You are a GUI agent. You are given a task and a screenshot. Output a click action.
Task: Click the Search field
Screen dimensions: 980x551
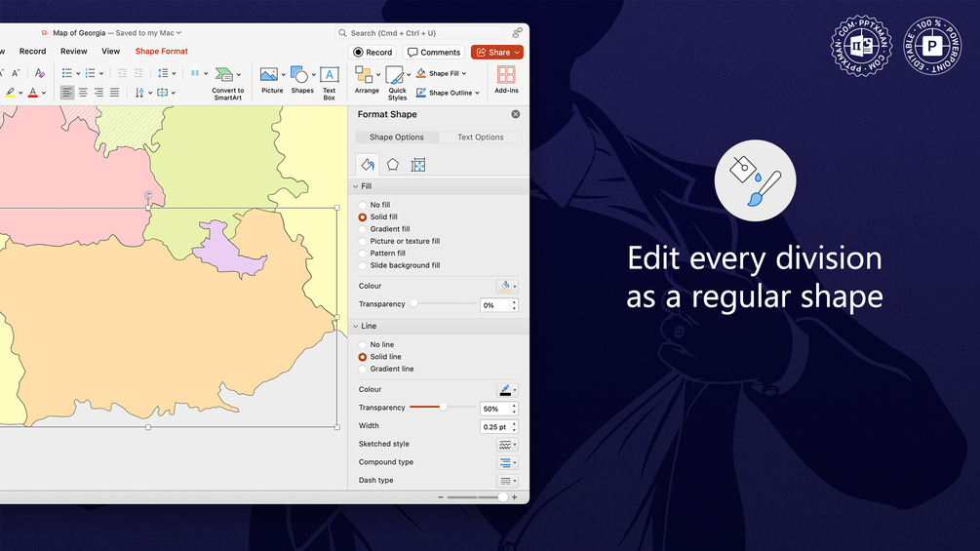[419, 32]
